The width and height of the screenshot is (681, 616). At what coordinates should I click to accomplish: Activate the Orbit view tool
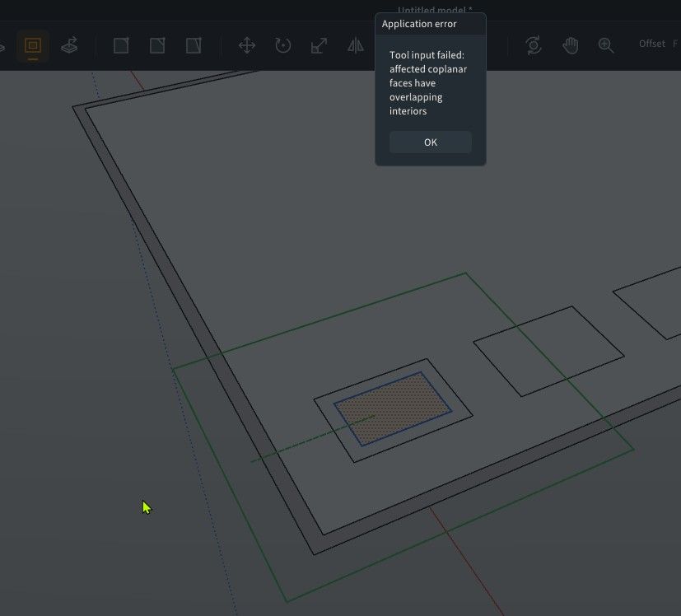(x=534, y=45)
